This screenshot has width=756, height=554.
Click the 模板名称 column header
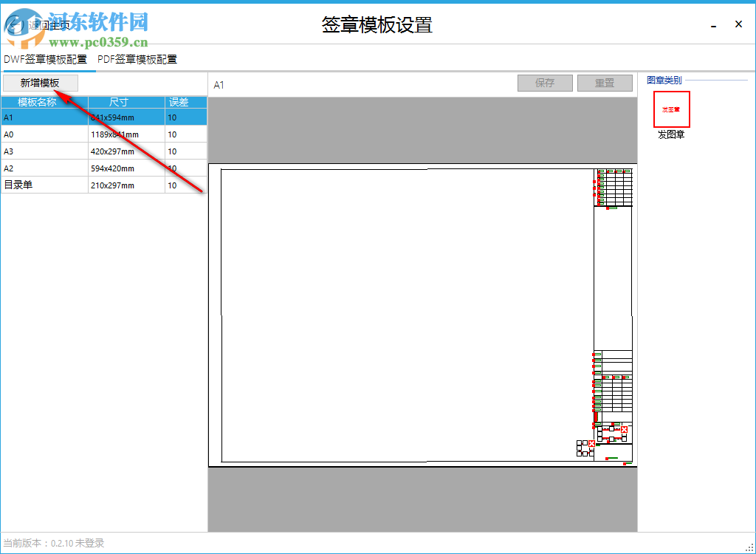[35, 103]
